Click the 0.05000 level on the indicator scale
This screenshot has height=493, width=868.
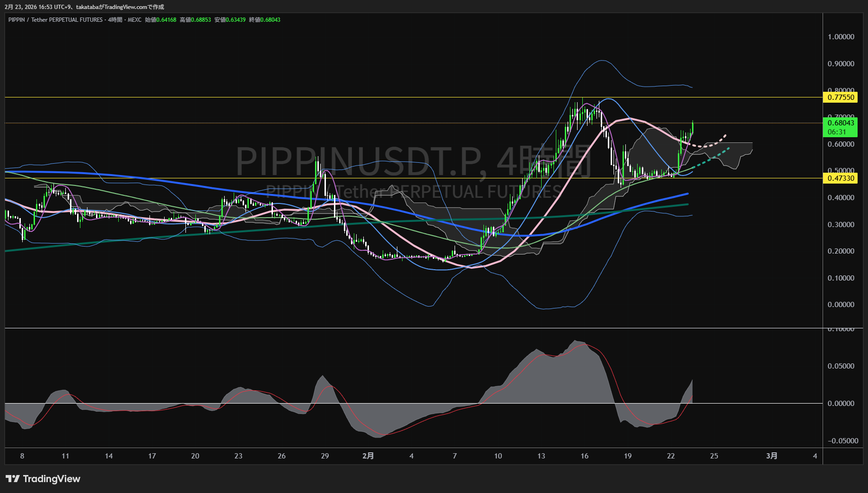[841, 366]
